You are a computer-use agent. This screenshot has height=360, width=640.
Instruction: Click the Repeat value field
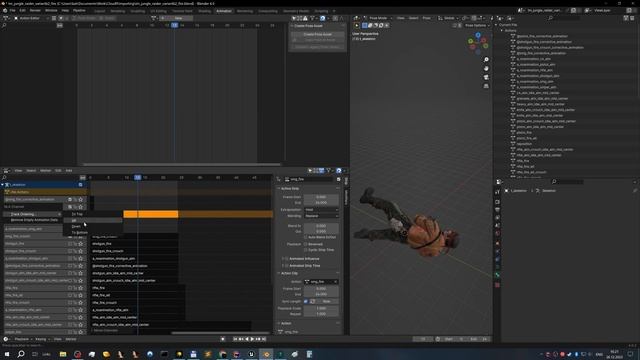pyautogui.click(x=321, y=314)
